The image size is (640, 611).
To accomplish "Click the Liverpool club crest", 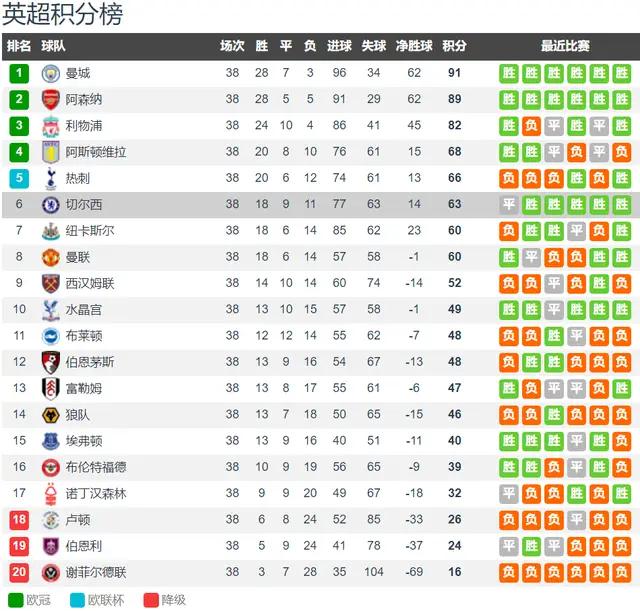I will (51, 126).
